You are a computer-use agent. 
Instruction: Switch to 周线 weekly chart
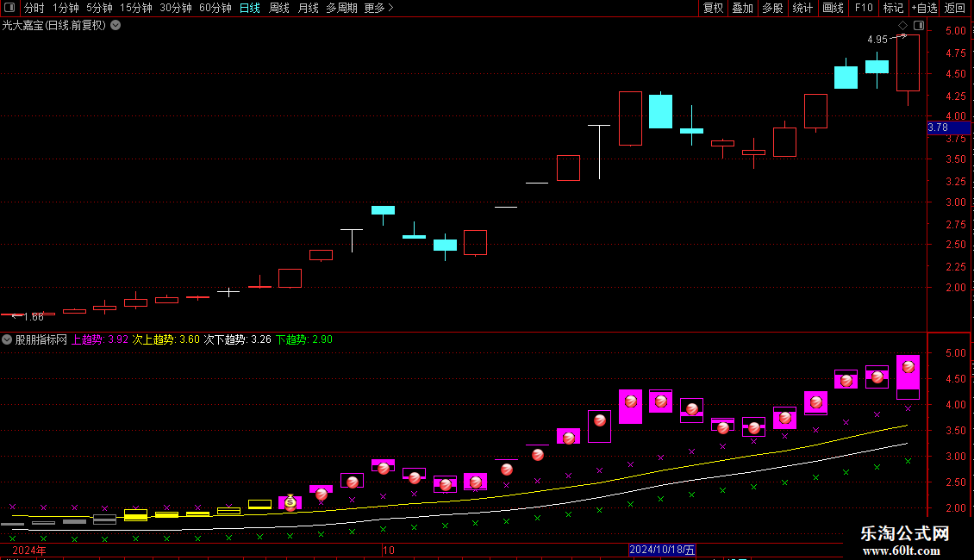279,8
